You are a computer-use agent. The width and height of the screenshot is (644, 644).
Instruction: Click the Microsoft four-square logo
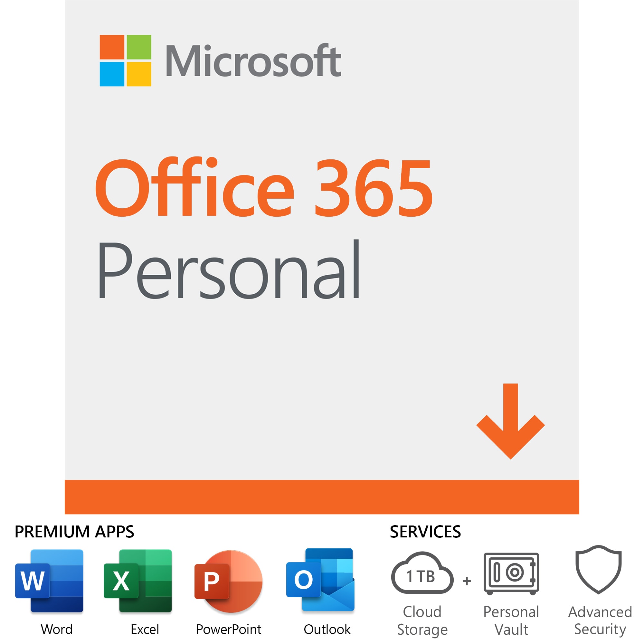click(x=125, y=61)
